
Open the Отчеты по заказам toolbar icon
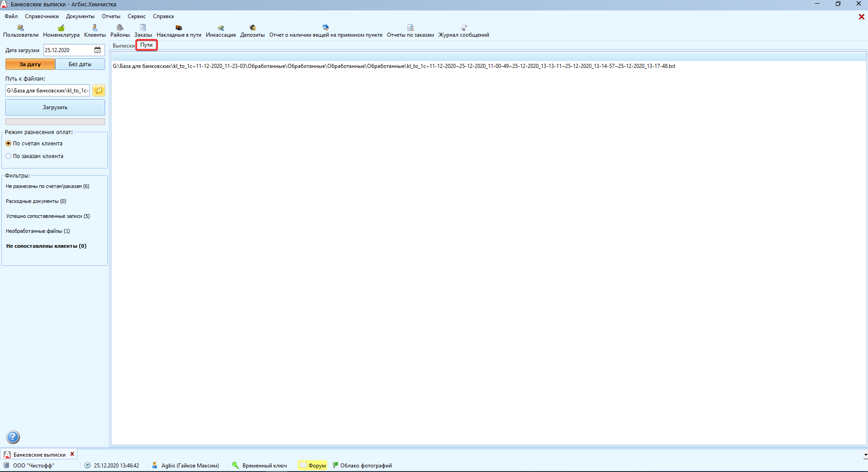(410, 31)
